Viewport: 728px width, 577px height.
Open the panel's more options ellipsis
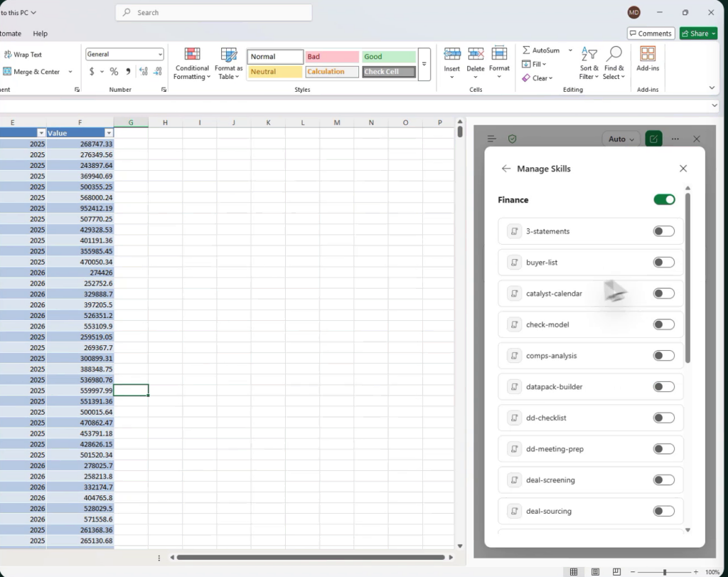[x=675, y=139]
